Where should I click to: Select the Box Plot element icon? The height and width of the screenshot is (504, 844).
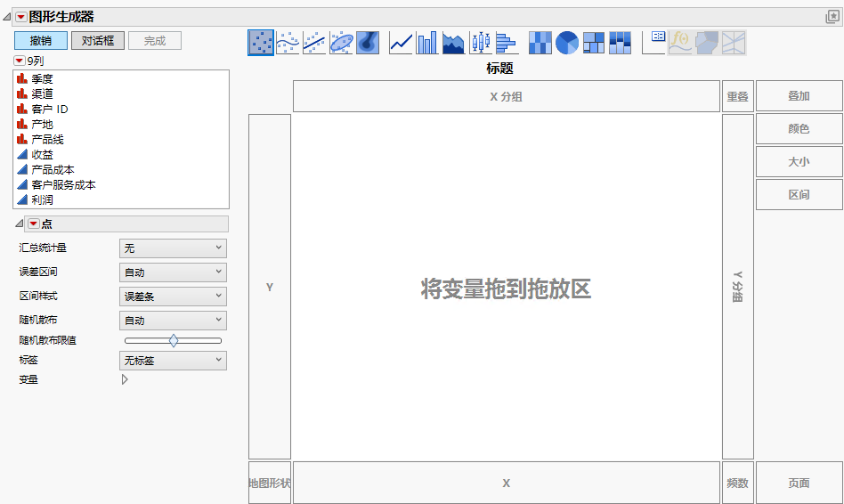click(x=480, y=43)
